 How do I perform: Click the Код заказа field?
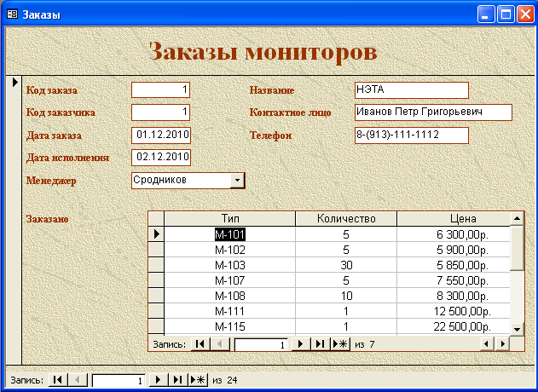pos(160,89)
